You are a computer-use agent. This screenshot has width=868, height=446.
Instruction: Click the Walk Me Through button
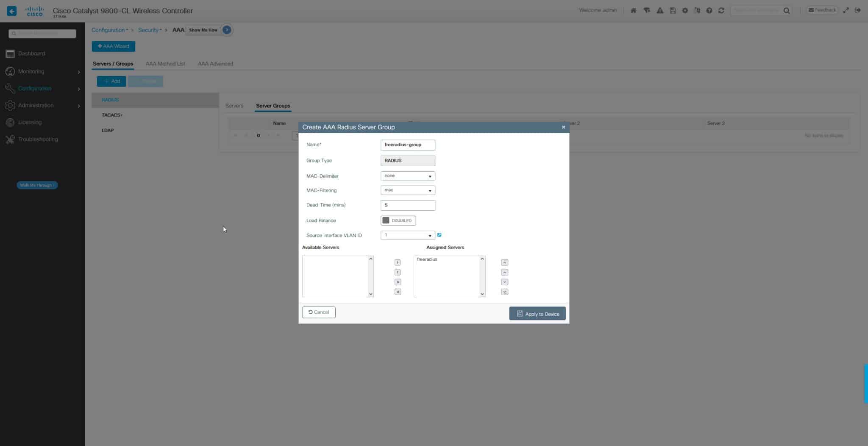click(37, 185)
